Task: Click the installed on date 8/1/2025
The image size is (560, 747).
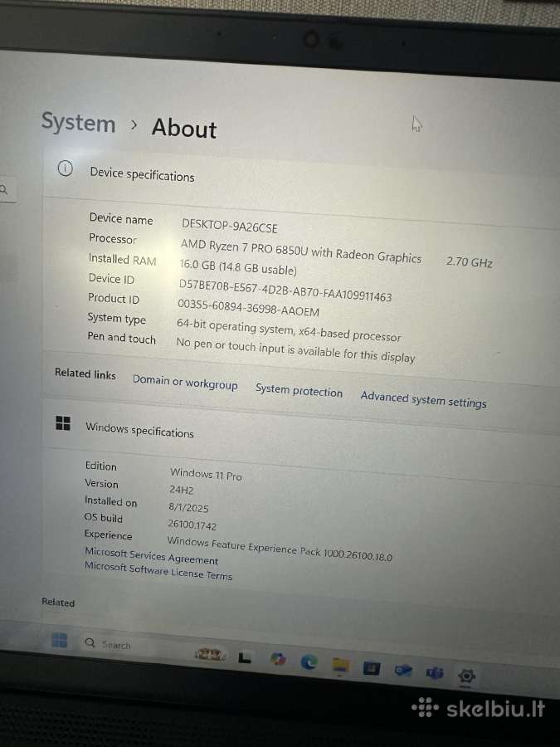Action: click(x=188, y=507)
